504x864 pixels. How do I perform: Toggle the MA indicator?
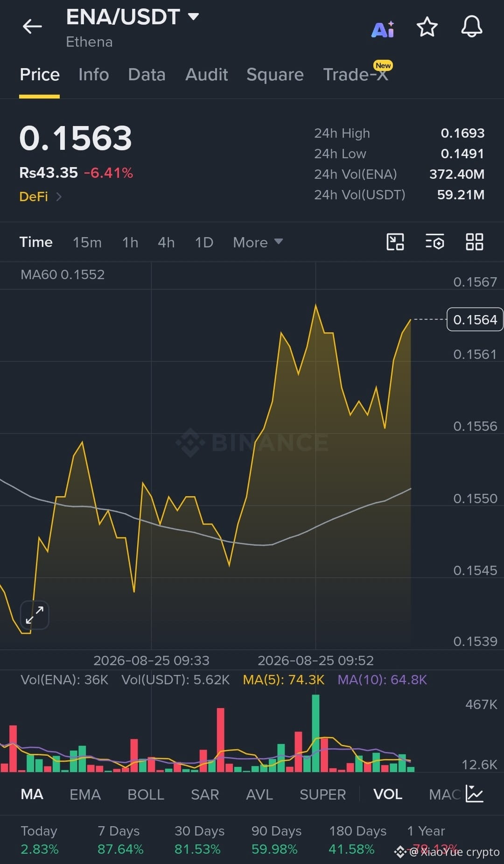[32, 794]
